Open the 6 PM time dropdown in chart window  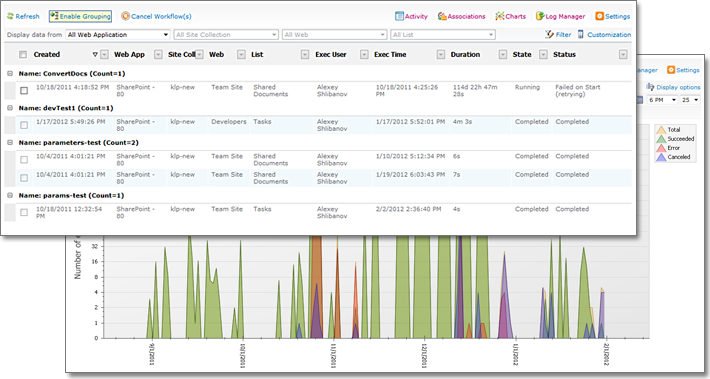coord(662,100)
